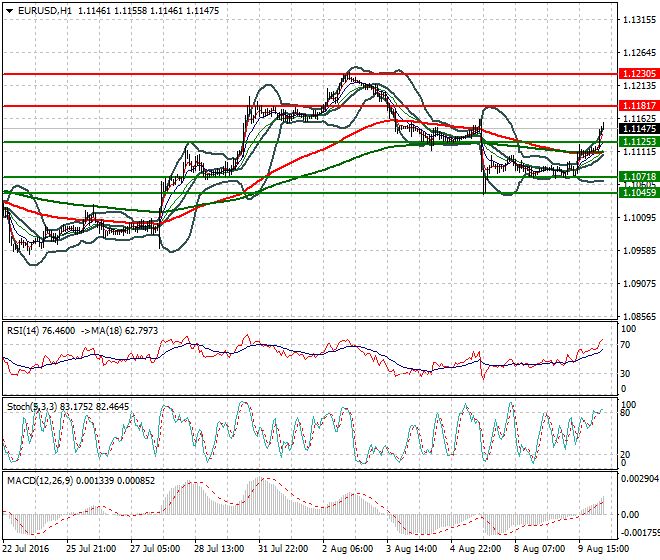Viewport: 660px width, 560px height.
Task: Click the 0.002904 value on the MACD scale
Action: pos(637,481)
